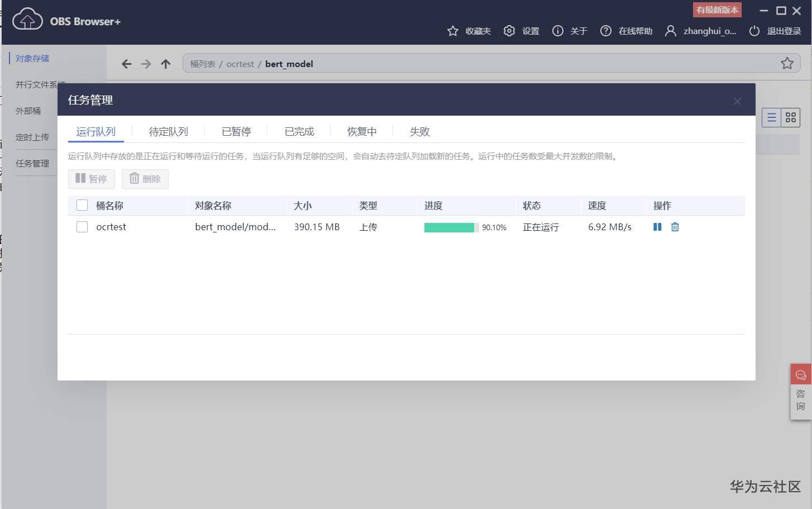Click the 90.10% progress value

(494, 227)
